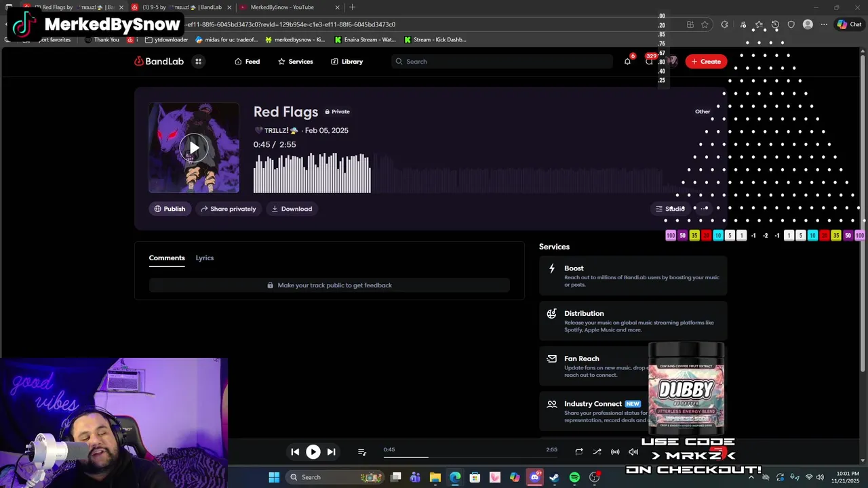Open the Stream - Kick Dashboard bookmark
The image size is (868, 488).
(435, 39)
